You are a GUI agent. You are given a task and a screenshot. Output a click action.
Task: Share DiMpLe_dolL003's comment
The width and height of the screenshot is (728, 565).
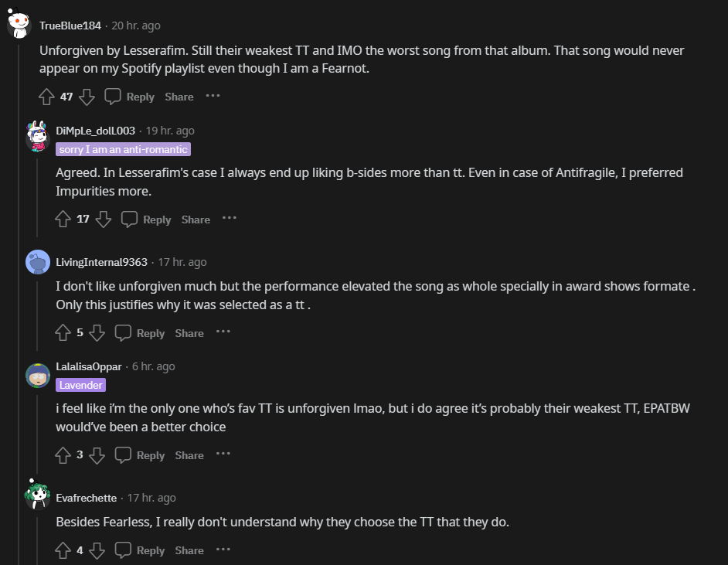(x=196, y=220)
